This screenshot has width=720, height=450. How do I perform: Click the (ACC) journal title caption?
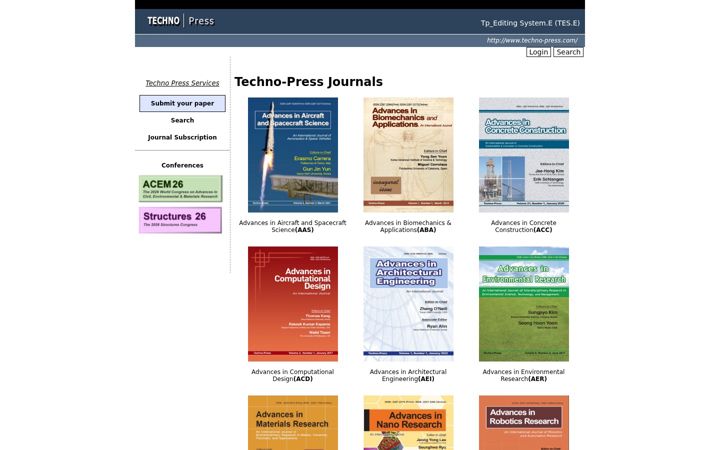coord(523,226)
